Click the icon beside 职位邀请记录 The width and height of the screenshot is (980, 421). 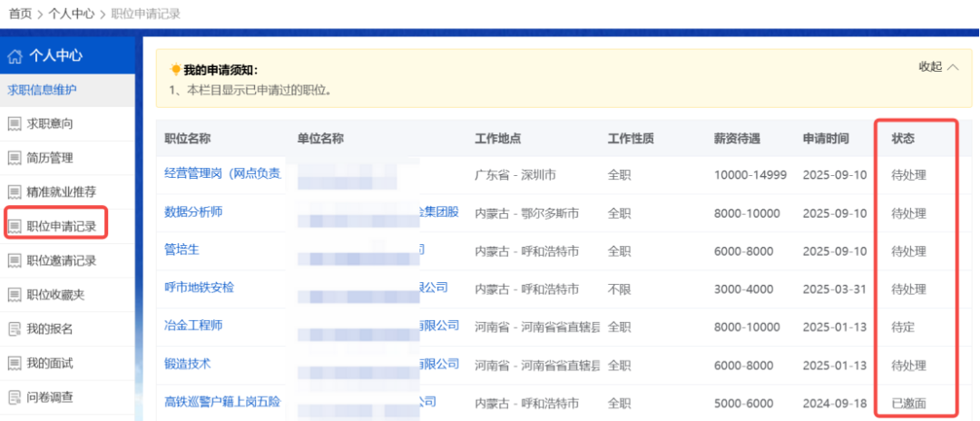15,261
